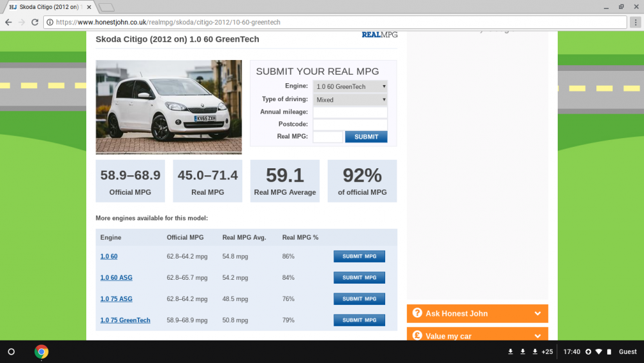The image size is (644, 363).
Task: Open the 1.0 60 engine link
Action: (109, 256)
